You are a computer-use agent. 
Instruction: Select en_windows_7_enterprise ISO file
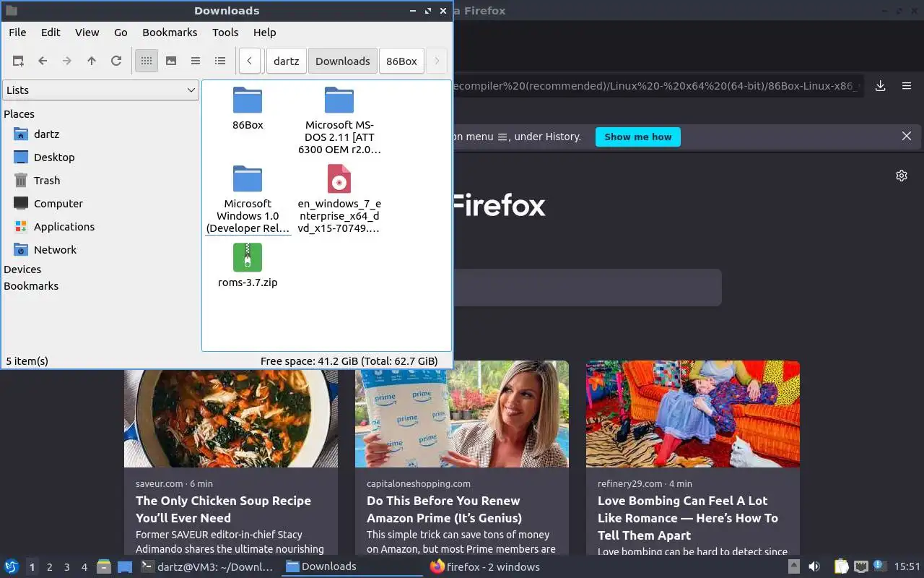339,179
